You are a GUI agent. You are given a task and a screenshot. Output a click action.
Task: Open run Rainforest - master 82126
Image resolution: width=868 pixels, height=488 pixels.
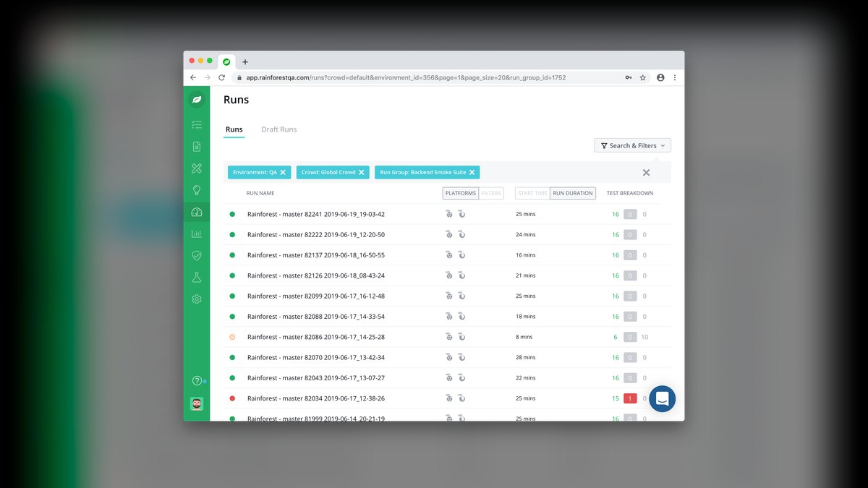point(316,275)
